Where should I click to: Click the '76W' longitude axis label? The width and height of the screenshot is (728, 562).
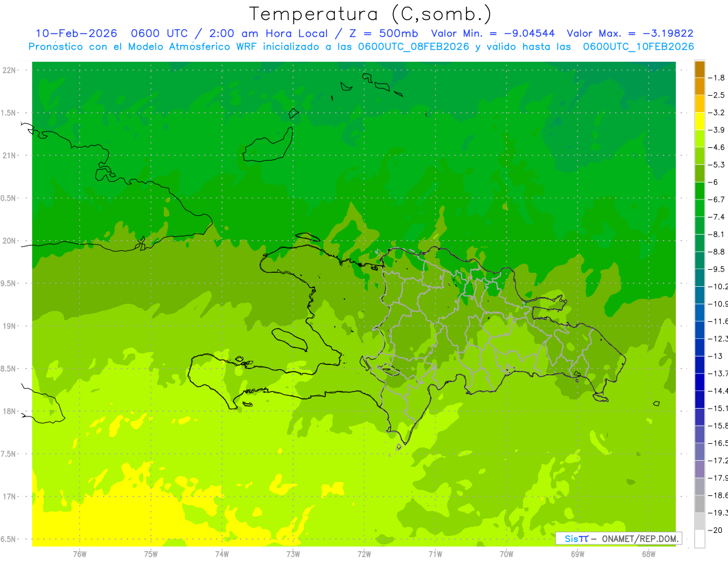coord(79,554)
